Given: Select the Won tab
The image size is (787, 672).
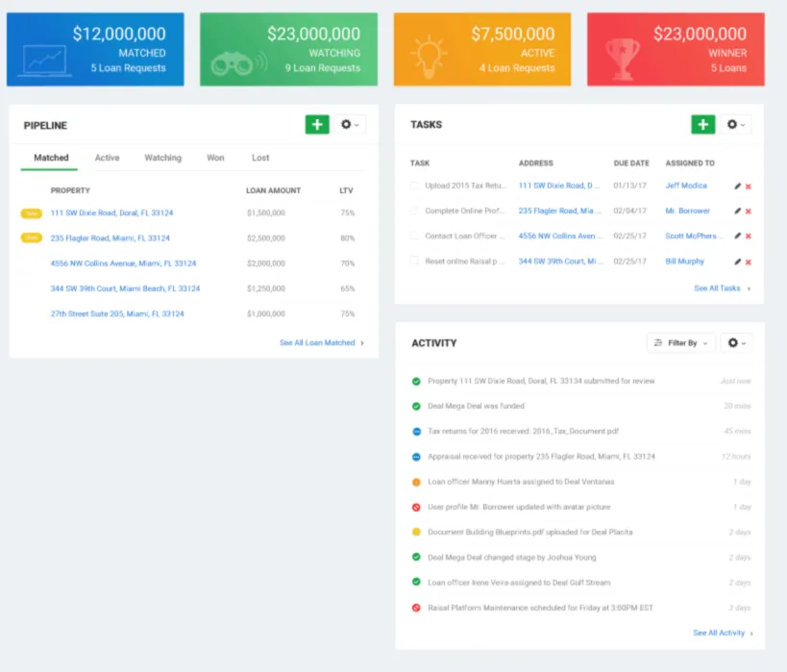Looking at the screenshot, I should (215, 158).
